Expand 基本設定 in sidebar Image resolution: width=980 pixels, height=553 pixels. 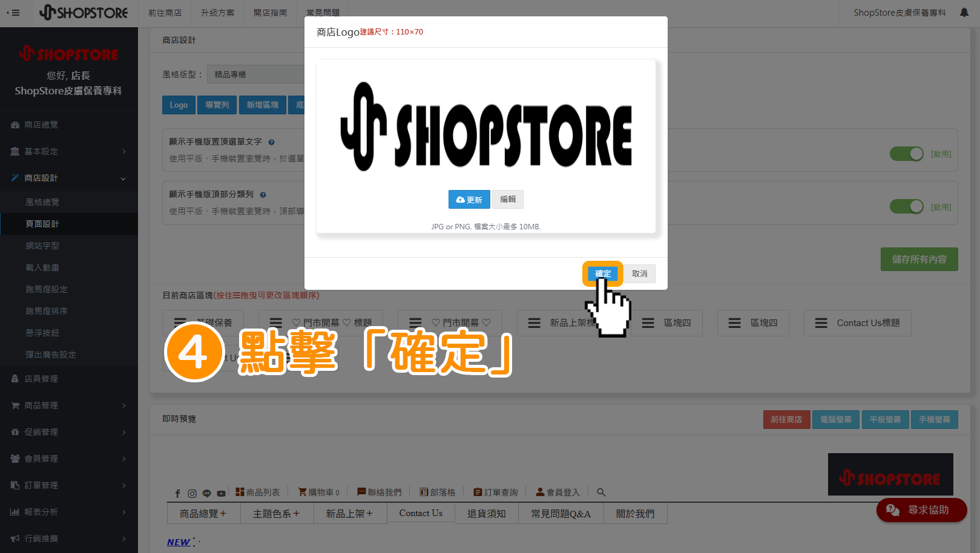[x=68, y=151]
